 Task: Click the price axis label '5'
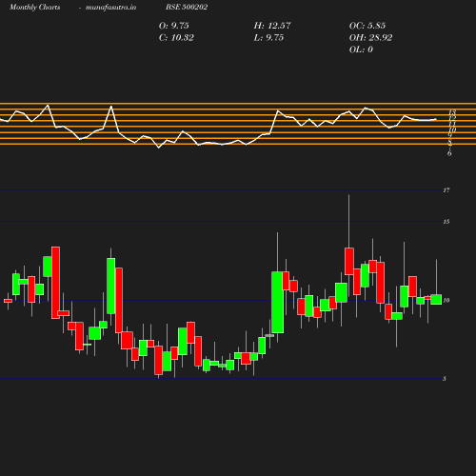pyautogui.click(x=445, y=379)
